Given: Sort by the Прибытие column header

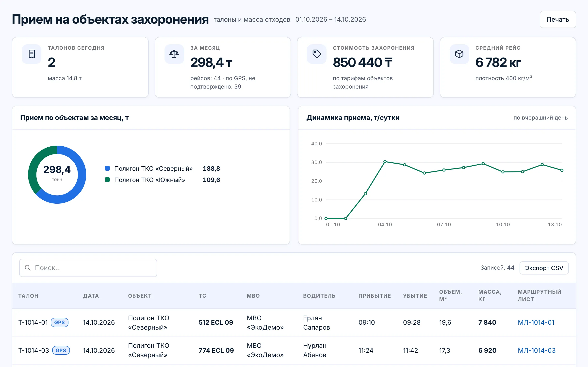Looking at the screenshot, I should (375, 296).
